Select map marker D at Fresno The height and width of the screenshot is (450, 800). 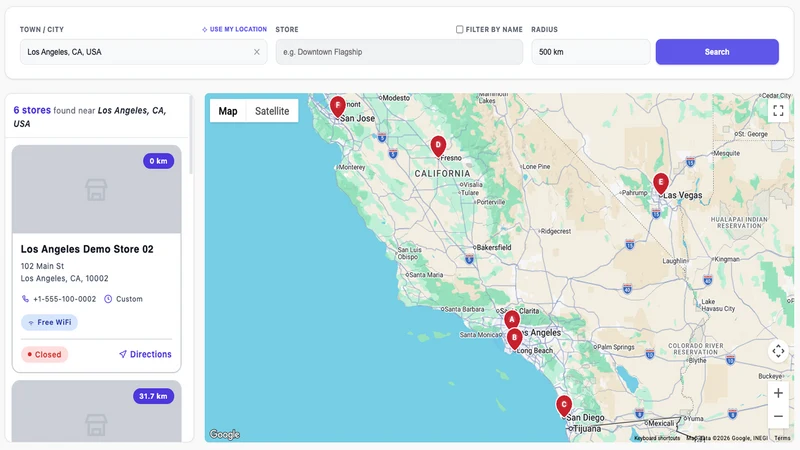[x=438, y=146]
